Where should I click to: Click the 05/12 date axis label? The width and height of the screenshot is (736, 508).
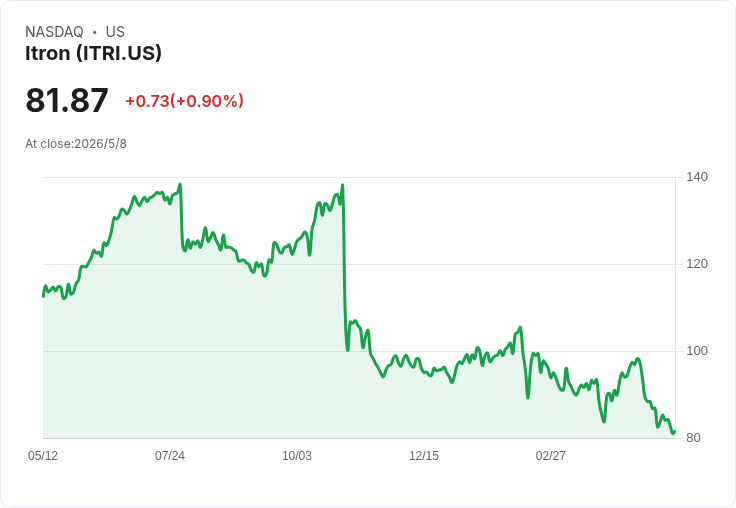[43, 455]
